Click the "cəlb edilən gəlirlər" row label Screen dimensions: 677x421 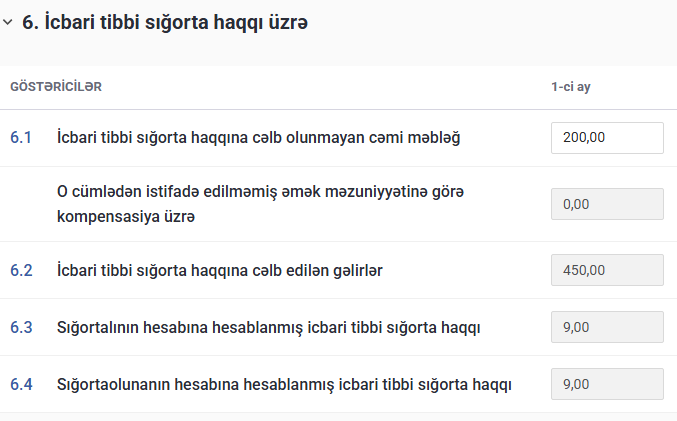pyautogui.click(x=221, y=270)
